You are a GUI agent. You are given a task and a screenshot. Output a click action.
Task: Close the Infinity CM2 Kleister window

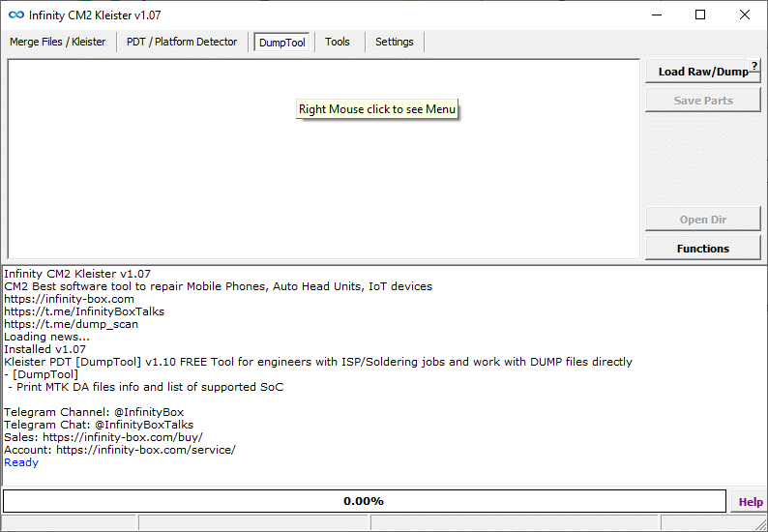click(745, 15)
